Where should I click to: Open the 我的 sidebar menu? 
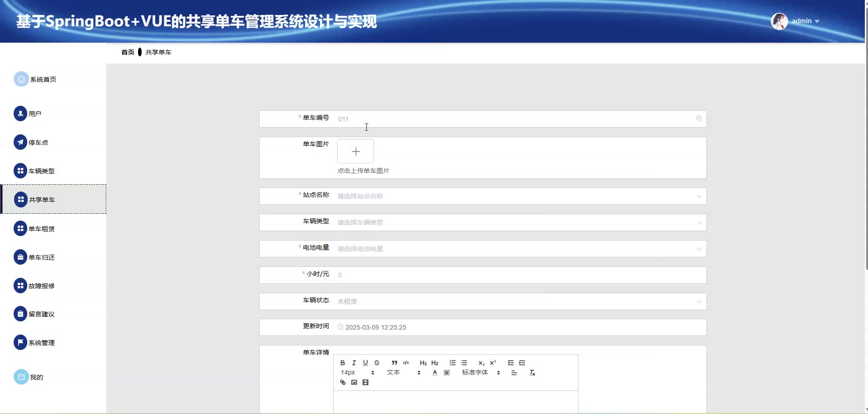coord(53,377)
